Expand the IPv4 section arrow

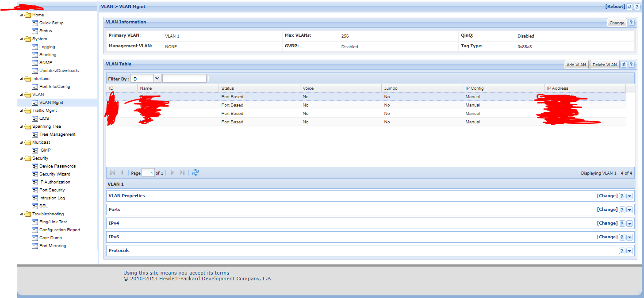click(x=630, y=224)
